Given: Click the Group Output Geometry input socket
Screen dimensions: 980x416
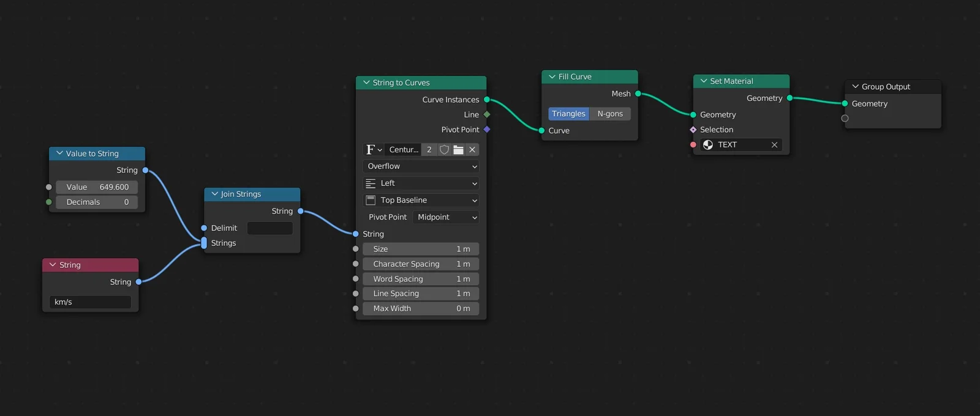Looking at the screenshot, I should (x=845, y=103).
